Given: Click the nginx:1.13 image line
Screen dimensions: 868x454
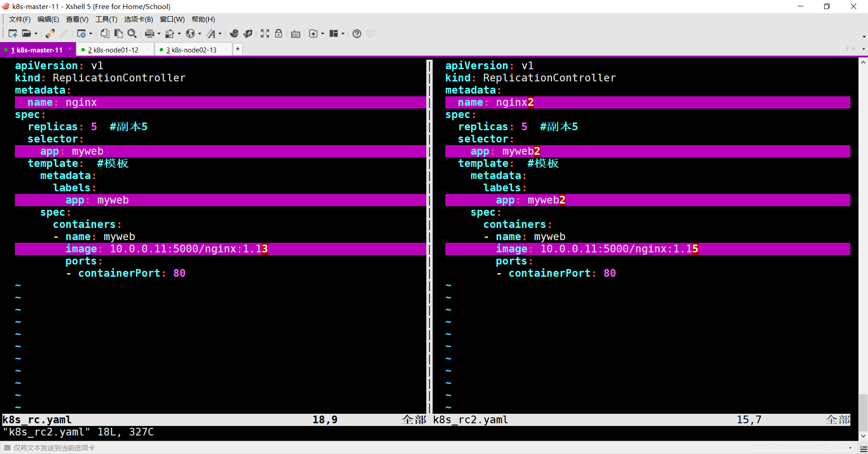Looking at the screenshot, I should coord(220,249).
